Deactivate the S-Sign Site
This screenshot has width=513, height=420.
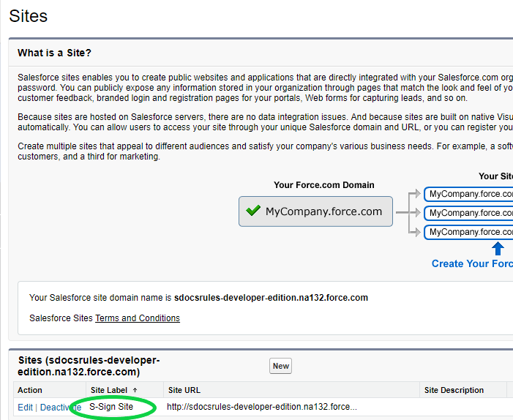[x=61, y=408]
